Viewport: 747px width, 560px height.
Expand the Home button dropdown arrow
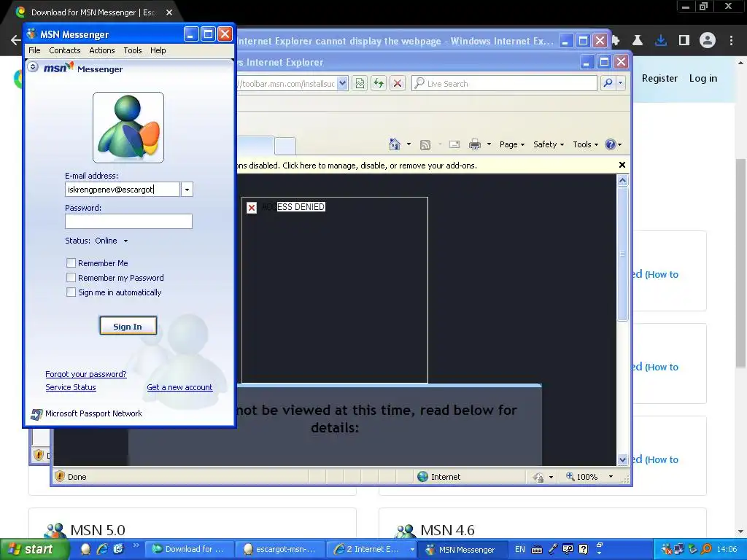(x=409, y=144)
